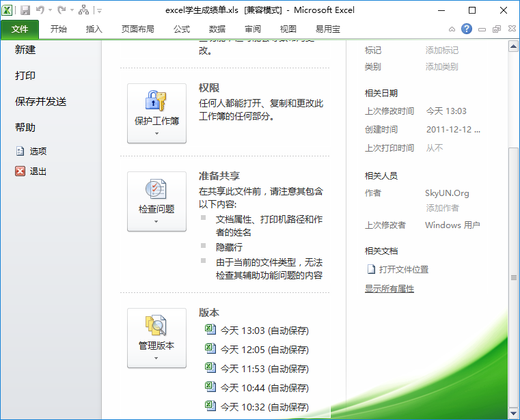Click the page icon next to 打开文件位置
Viewport: 520px width, 420px height.
371,269
